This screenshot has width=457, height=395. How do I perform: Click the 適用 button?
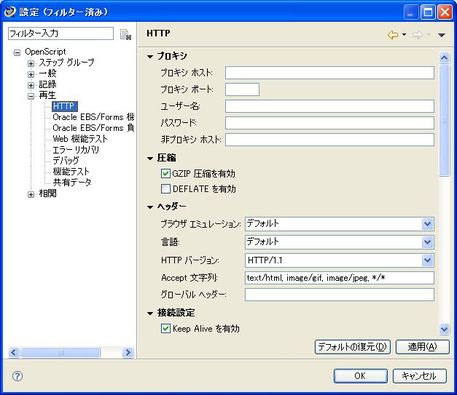point(422,347)
